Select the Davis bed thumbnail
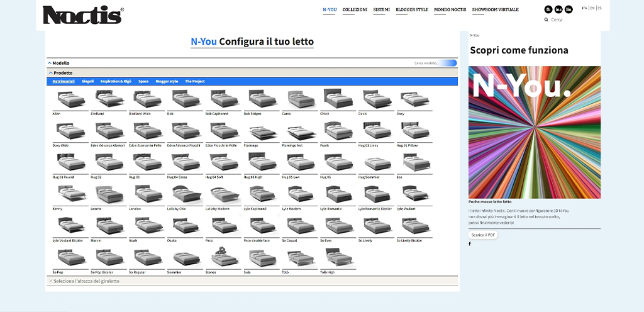Viewport: 644px width, 312px height. (376, 99)
